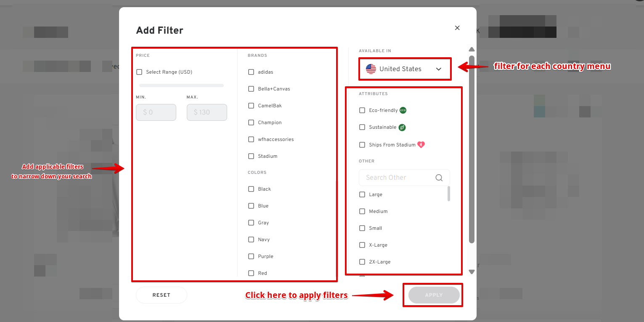Click the search magnifier in Search Other

point(439,178)
